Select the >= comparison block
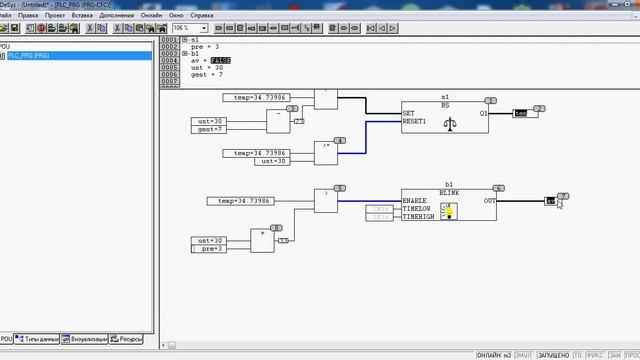Viewport: 640px width, 360px height. point(326,153)
